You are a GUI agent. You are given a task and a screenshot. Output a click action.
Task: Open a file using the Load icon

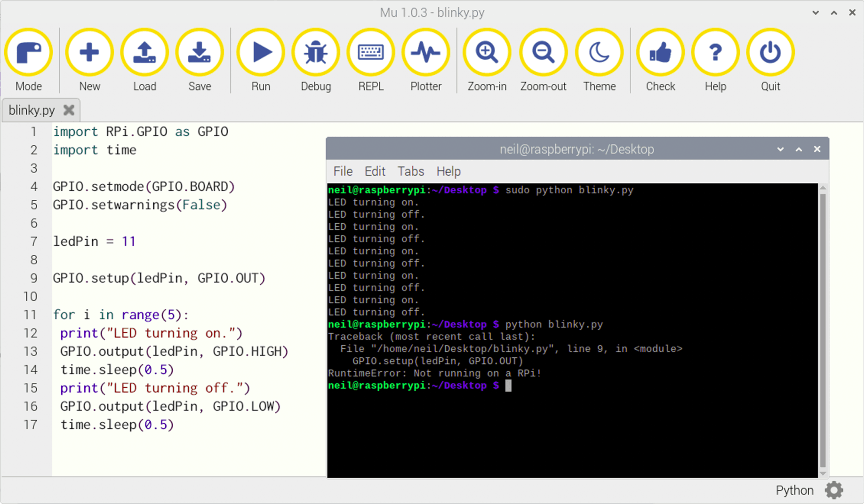click(144, 53)
